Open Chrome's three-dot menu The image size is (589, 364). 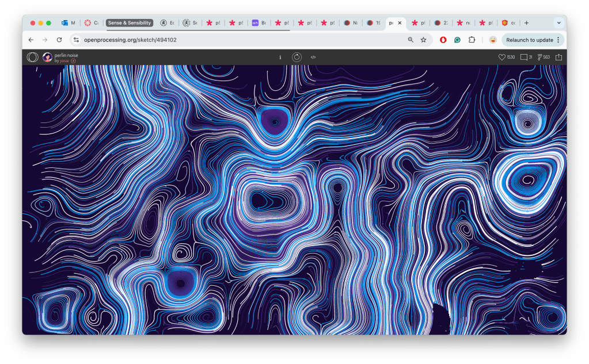[x=558, y=40]
